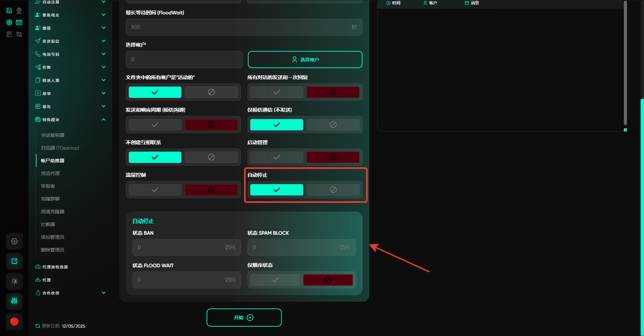Click the server database icon at top-left
The height and width of the screenshot is (336, 644).
coord(9,11)
